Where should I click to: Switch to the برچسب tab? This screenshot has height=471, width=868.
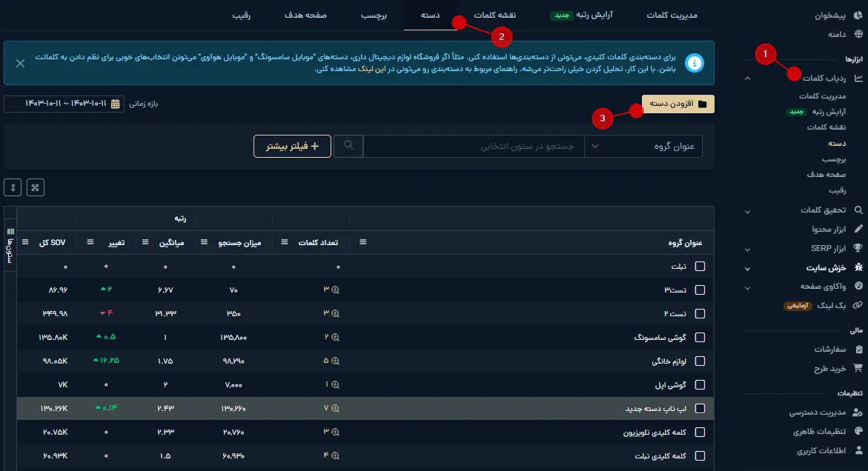coord(374,15)
